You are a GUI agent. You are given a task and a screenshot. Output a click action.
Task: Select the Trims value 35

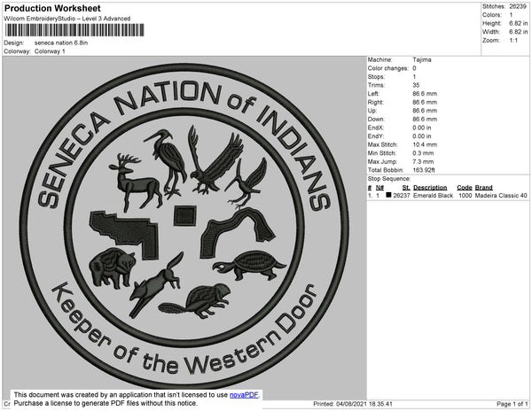pos(417,85)
